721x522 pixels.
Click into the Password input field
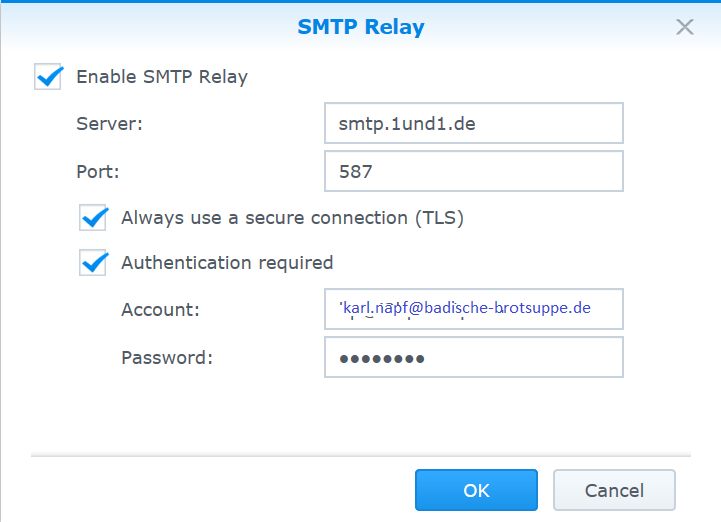click(473, 357)
